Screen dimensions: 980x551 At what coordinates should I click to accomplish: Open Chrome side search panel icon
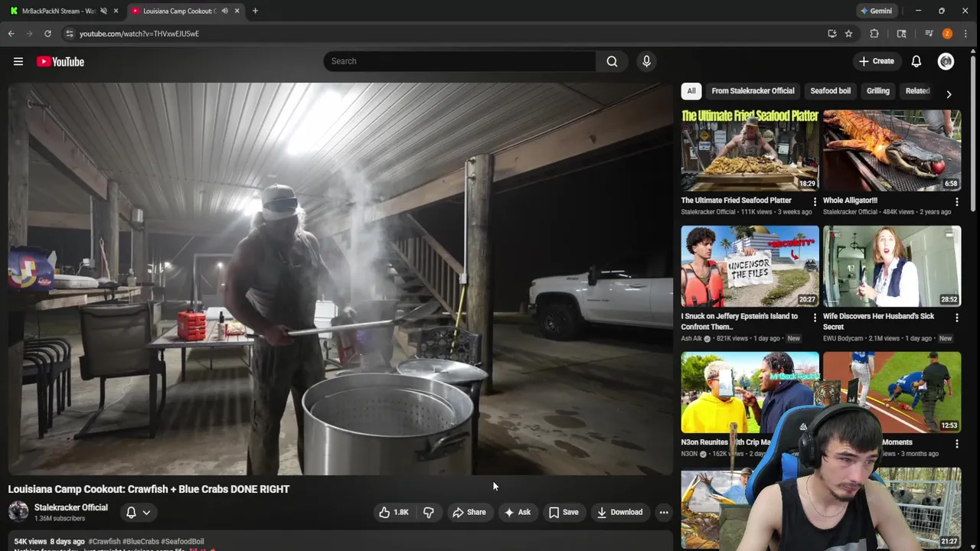tap(901, 34)
